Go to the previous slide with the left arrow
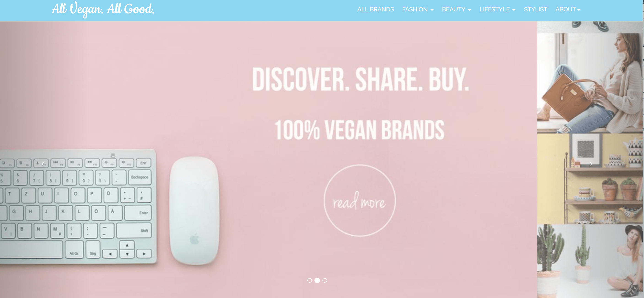The width and height of the screenshot is (644, 298). pyautogui.click(x=43, y=164)
